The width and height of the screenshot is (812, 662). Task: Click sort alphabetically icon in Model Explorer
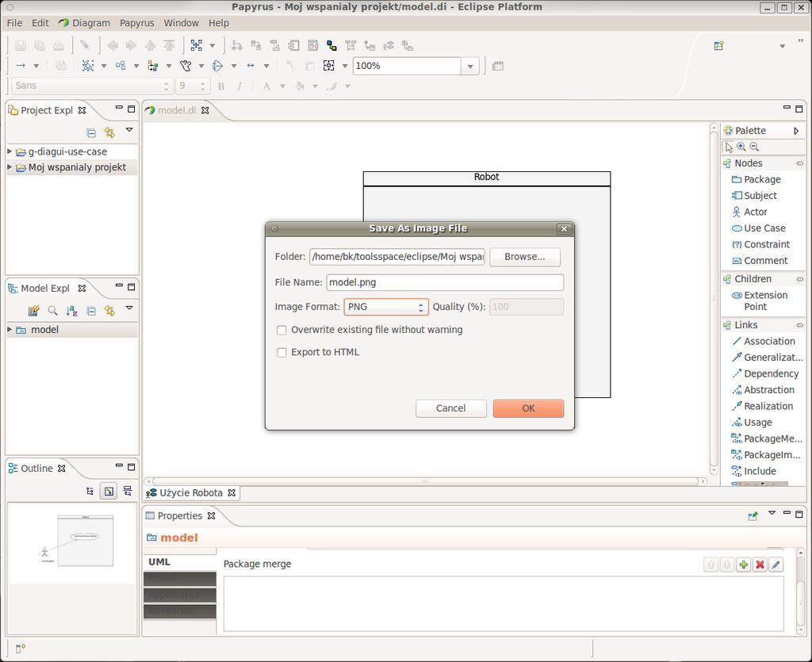tap(71, 311)
